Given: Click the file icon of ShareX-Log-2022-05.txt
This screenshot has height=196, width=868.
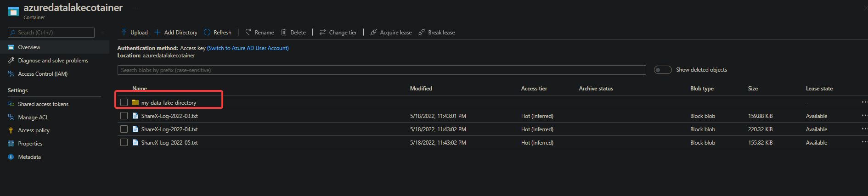Looking at the screenshot, I should 135,142.
